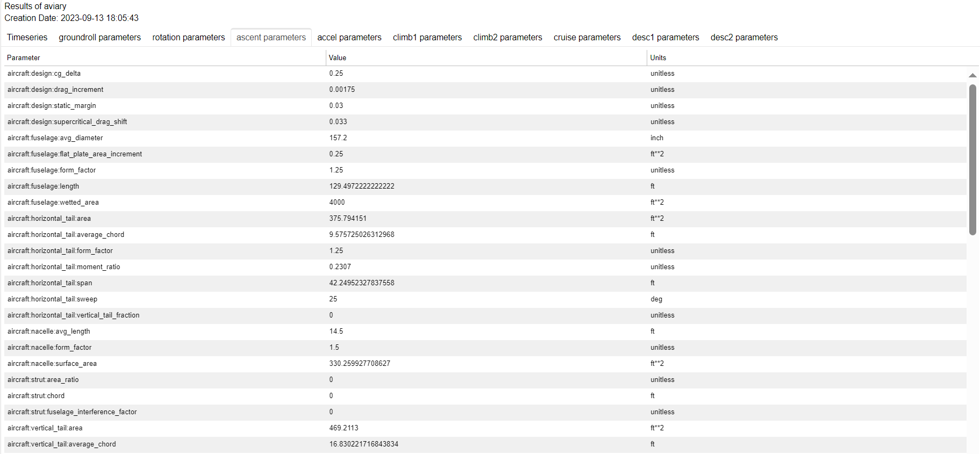This screenshot has height=454, width=980.
Task: Click the aircraft:strut:chord parameter
Action: coord(36,396)
